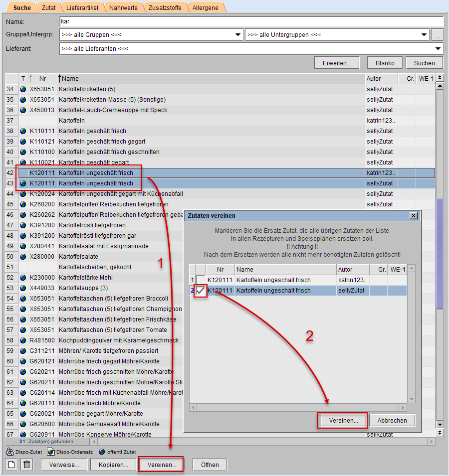The width and height of the screenshot is (449, 476).
Task: Click the globe icon in row 34
Action: [x=23, y=89]
